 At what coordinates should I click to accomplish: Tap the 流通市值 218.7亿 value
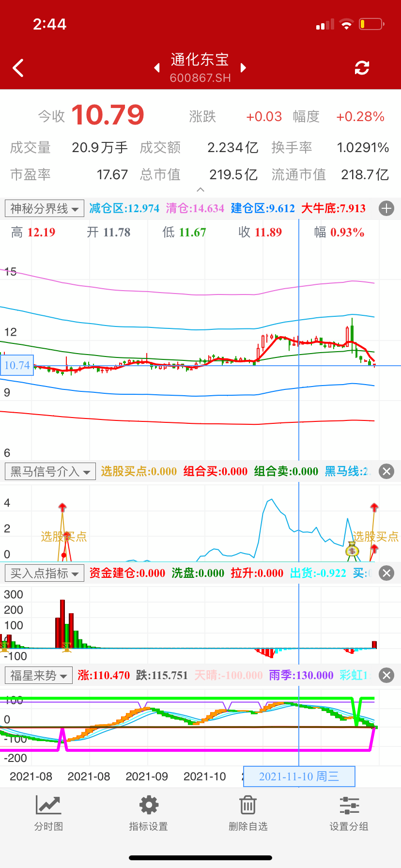[x=365, y=174]
